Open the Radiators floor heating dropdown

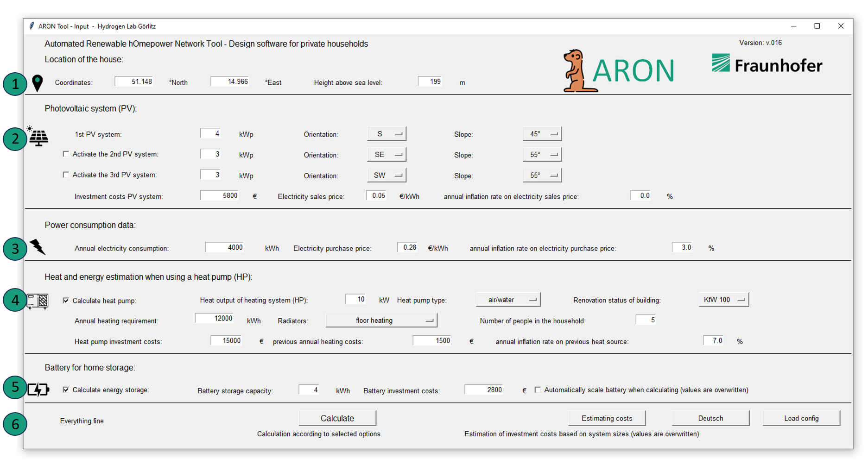[x=381, y=320]
